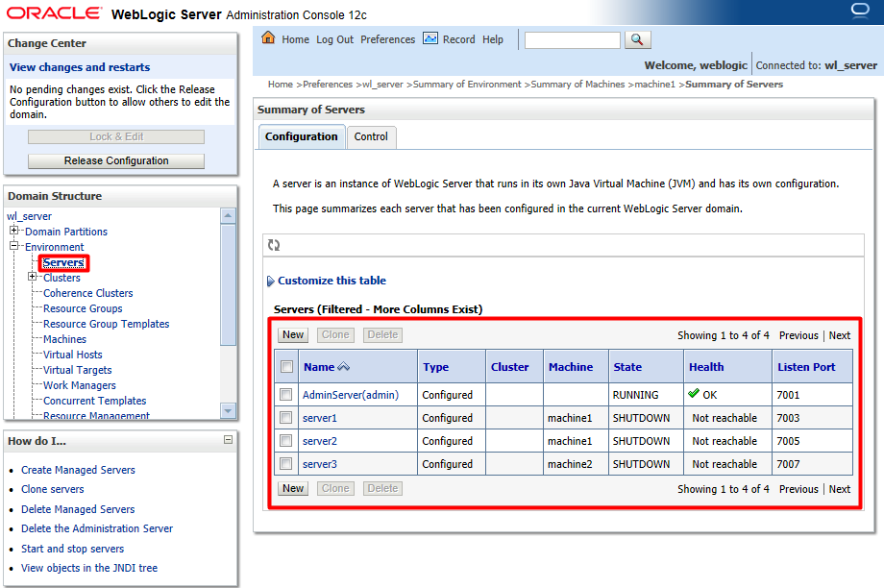Click the Record chart icon

[430, 38]
